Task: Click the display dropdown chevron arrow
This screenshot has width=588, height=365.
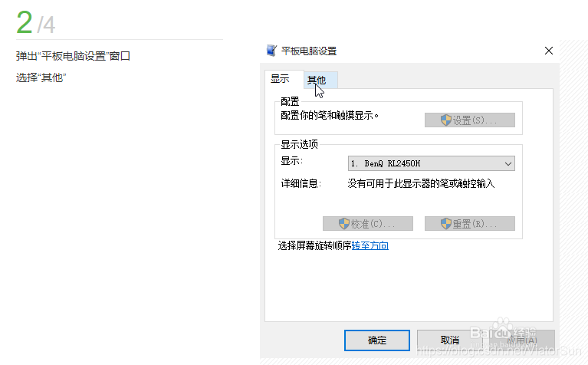Action: pos(508,164)
